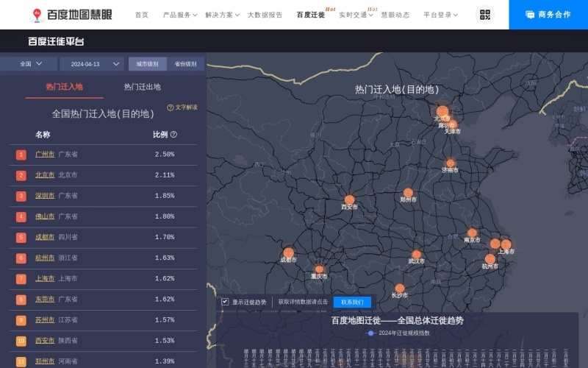Expand the 产品服务 menu
588x368 pixels.
pos(180,15)
